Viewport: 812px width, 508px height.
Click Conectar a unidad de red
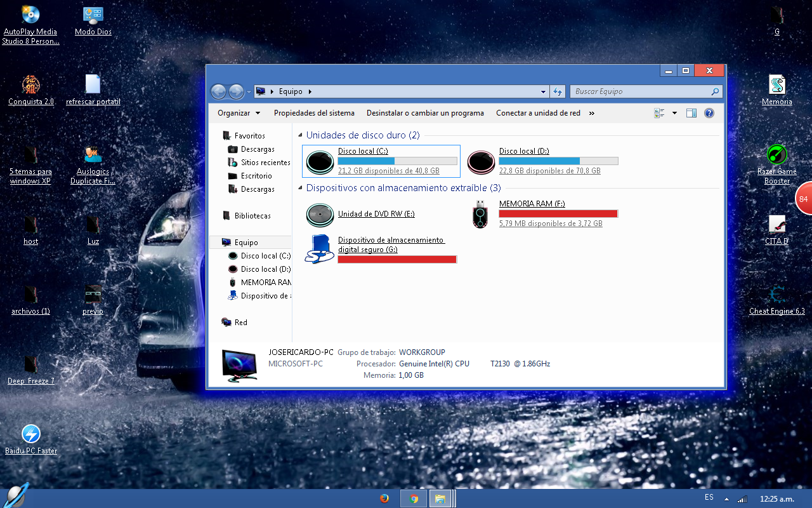(538, 113)
